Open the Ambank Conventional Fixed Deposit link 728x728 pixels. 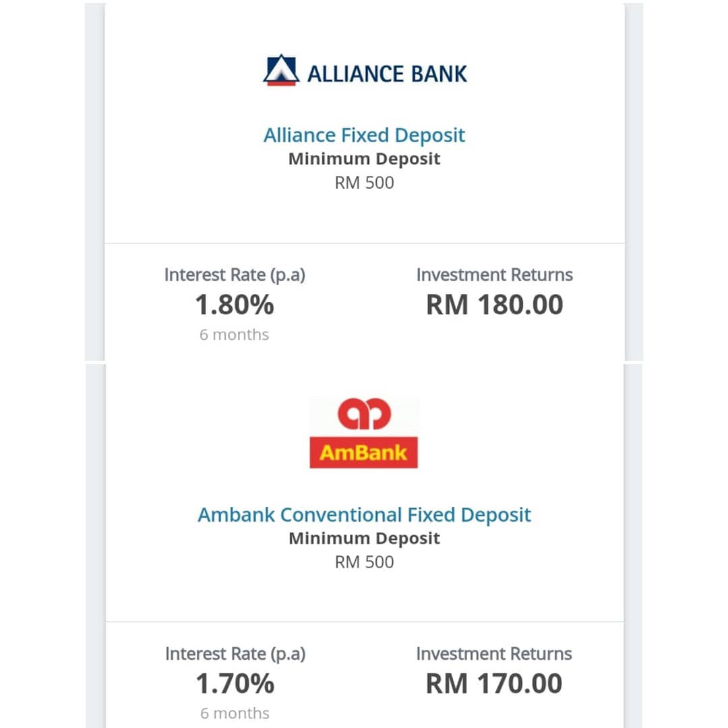(x=364, y=514)
